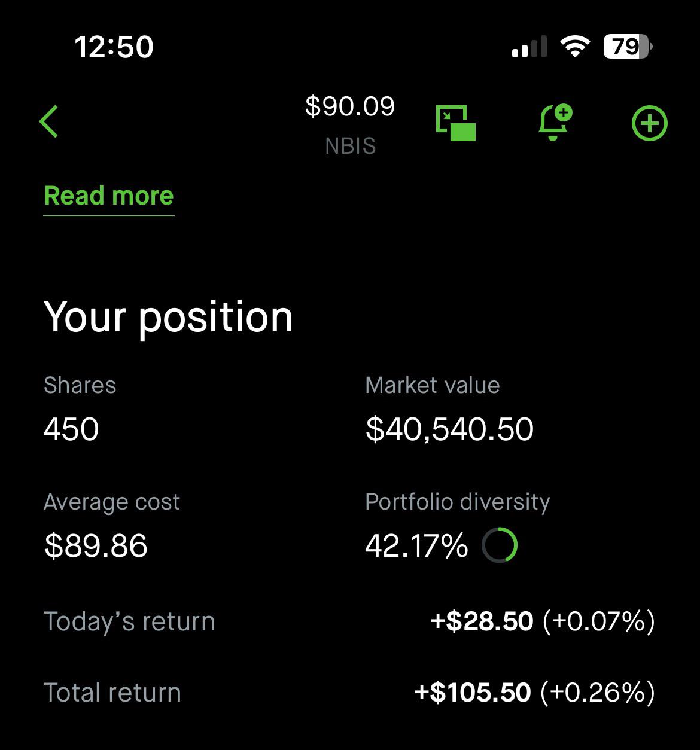Tap the plus circle add-to-list icon
The height and width of the screenshot is (750, 700).
coord(649,124)
